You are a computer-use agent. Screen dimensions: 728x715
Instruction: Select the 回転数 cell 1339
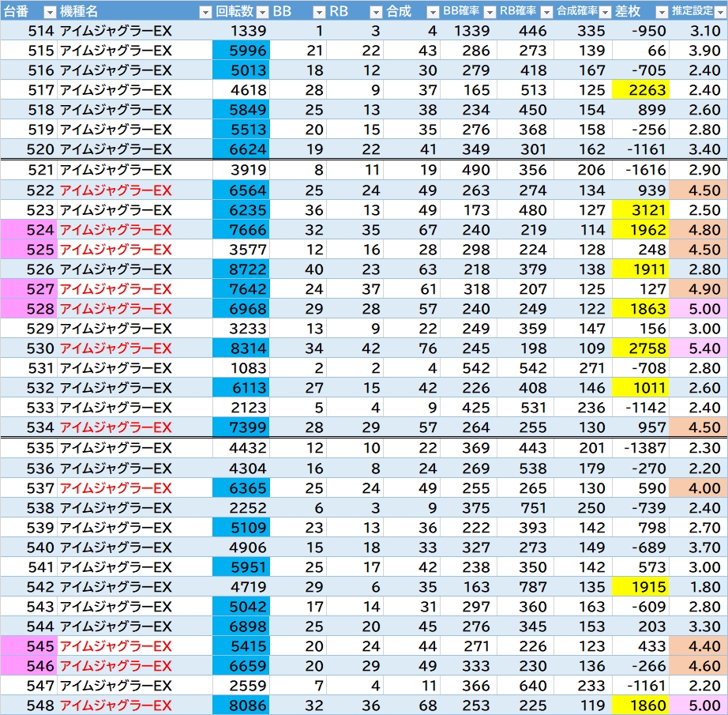[x=241, y=31]
